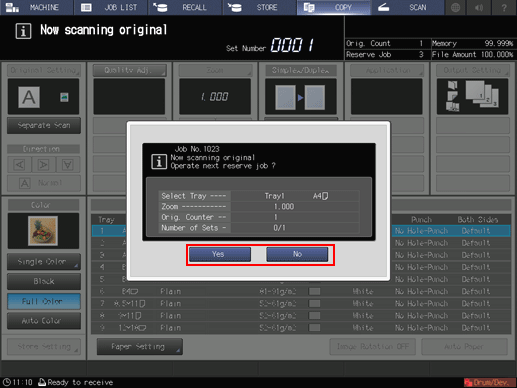Select Full Color mode
This screenshot has width=517, height=388.
pyautogui.click(x=44, y=301)
